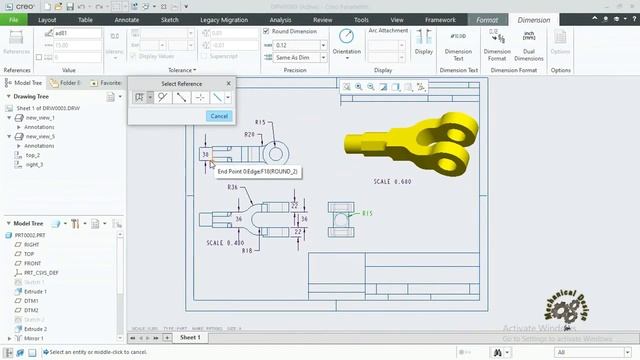Close the Select Reference dialog
The image size is (640, 360).
pos(229,83)
